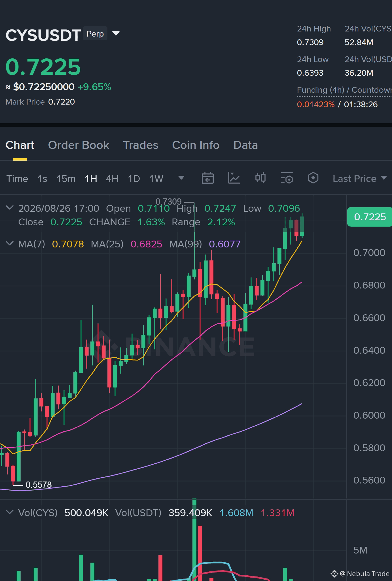This screenshot has height=581, width=392.
Task: Select the Time line chart interval
Action: [x=17, y=179]
